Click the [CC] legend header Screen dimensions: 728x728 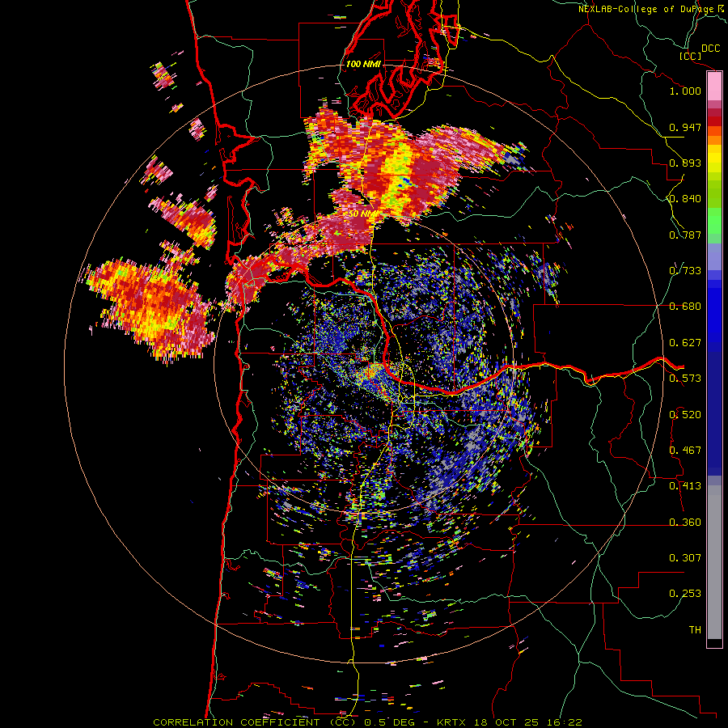tap(690, 56)
